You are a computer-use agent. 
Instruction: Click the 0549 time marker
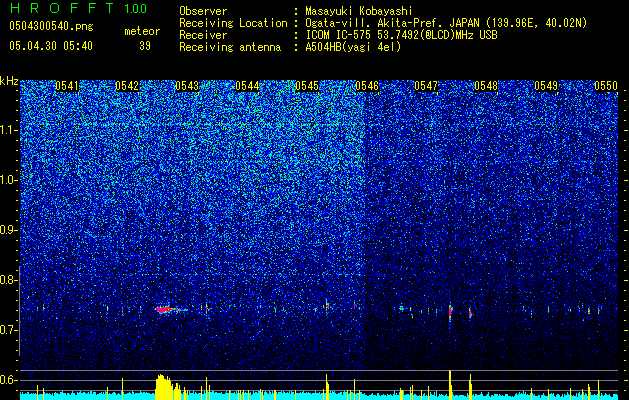[x=546, y=86]
